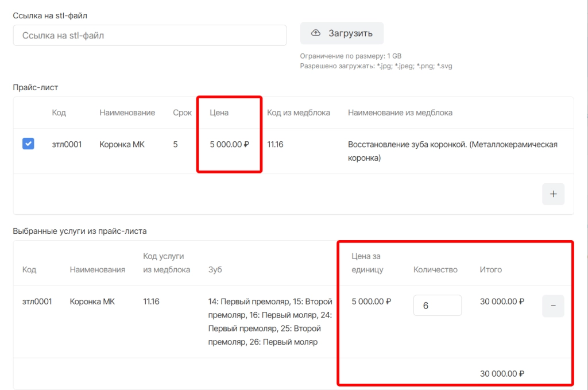Click the Итого column header
This screenshot has width=588, height=390.
pyautogui.click(x=490, y=269)
